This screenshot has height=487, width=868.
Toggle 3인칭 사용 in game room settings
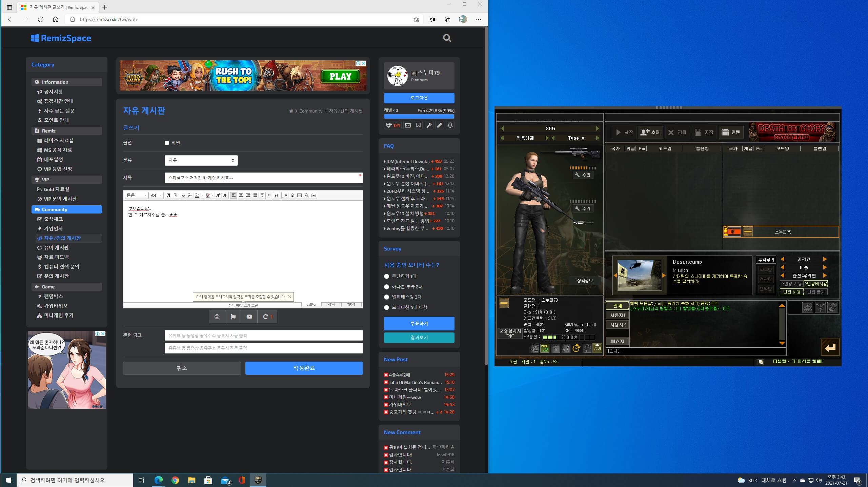[791, 284]
